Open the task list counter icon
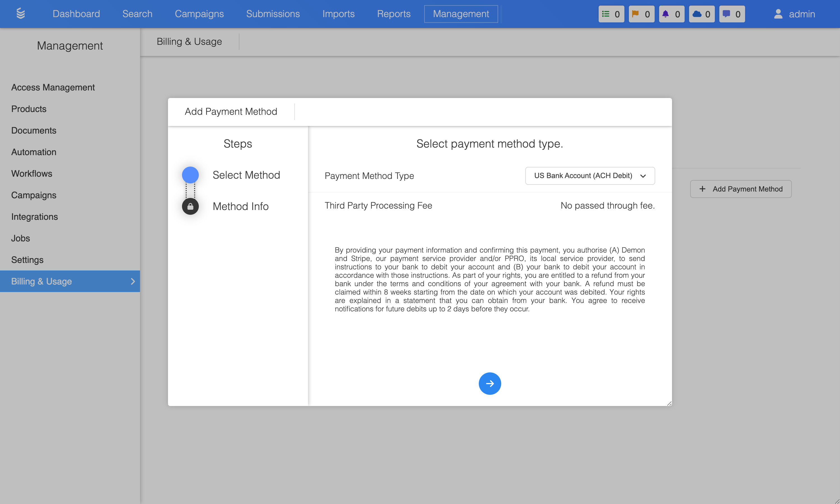The height and width of the screenshot is (504, 840). pos(611,14)
